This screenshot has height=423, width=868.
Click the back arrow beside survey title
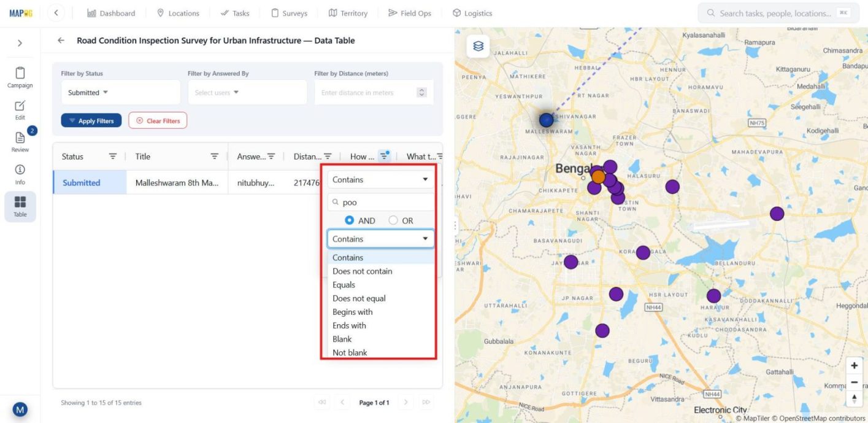(61, 41)
